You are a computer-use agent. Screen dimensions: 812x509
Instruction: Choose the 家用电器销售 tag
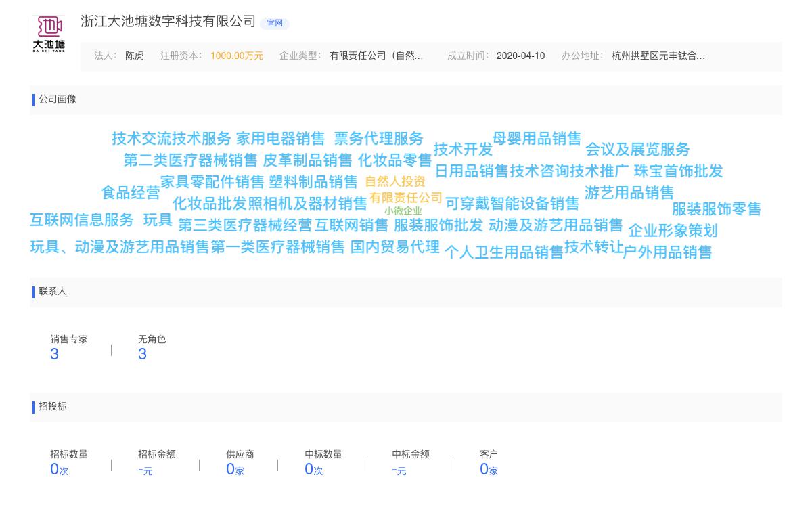281,139
